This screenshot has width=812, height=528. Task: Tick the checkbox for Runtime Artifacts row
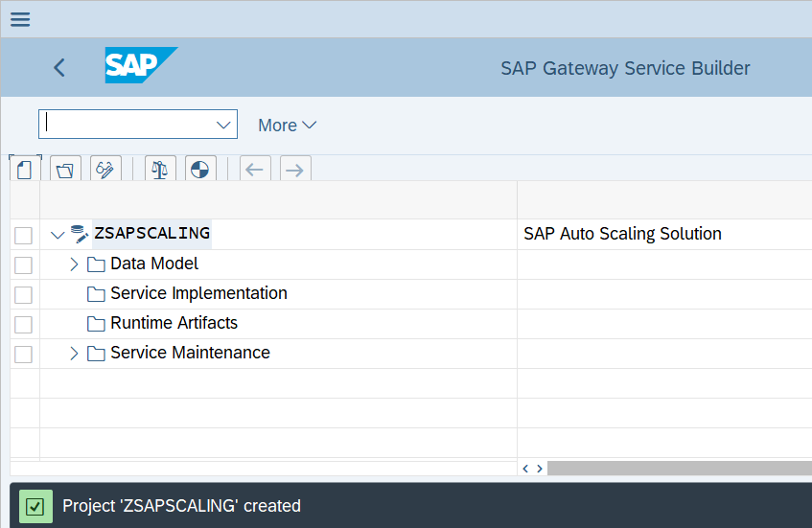[x=23, y=325]
